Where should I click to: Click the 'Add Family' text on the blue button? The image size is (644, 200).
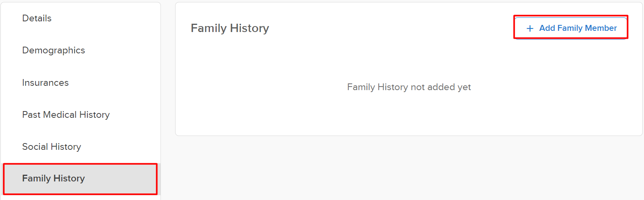(561, 28)
